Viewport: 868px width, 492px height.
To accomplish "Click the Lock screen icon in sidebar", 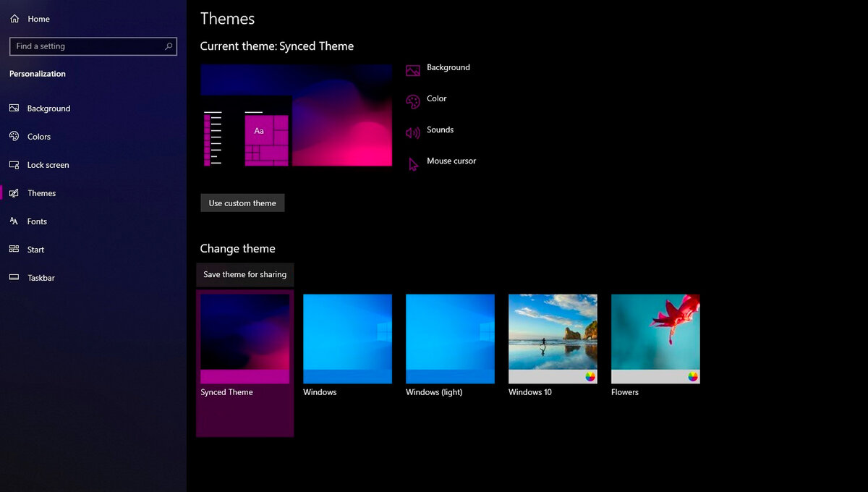I will tap(14, 165).
